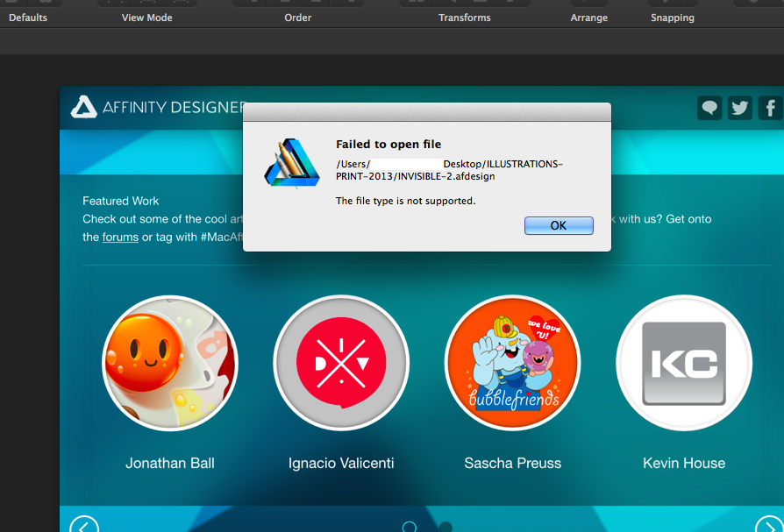Viewport: 784px width, 532px height.
Task: Open Jonathan Ball's featured artwork thumbnail
Action: tap(170, 363)
